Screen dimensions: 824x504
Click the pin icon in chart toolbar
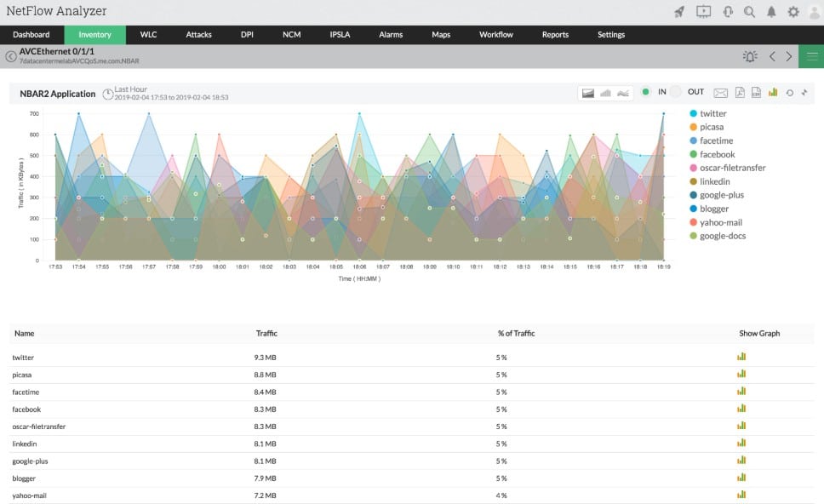804,93
